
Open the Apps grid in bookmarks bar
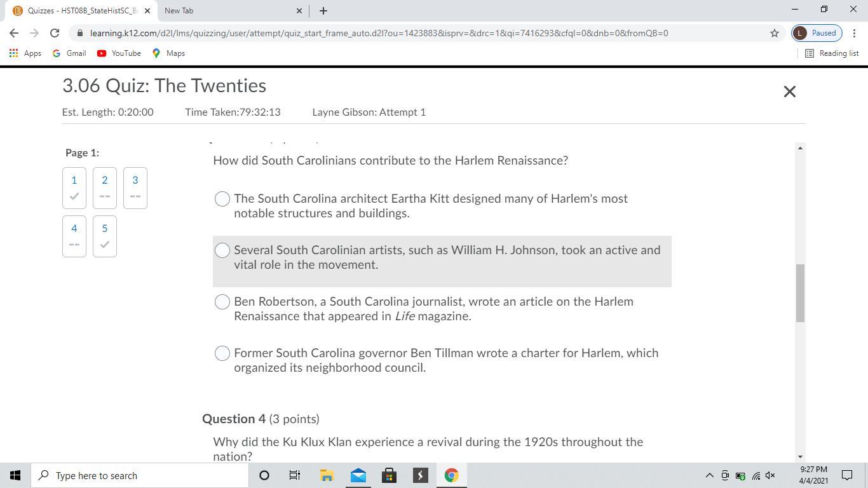25,53
